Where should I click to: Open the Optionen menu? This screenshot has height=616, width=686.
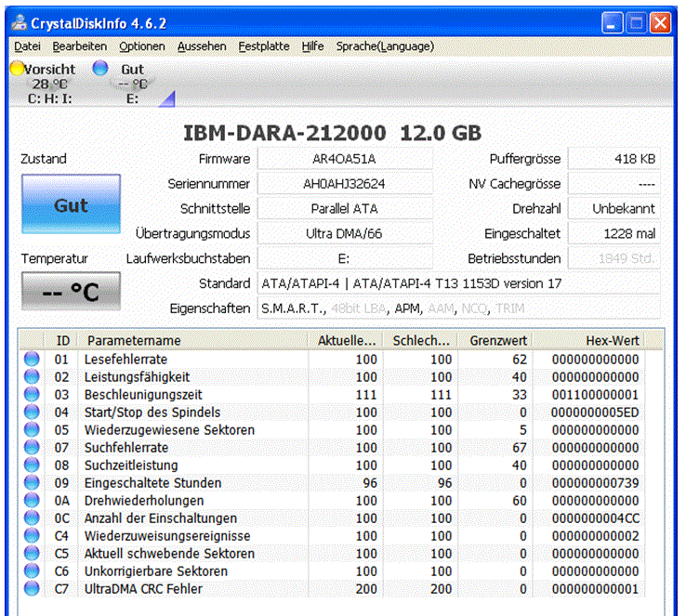[x=142, y=46]
